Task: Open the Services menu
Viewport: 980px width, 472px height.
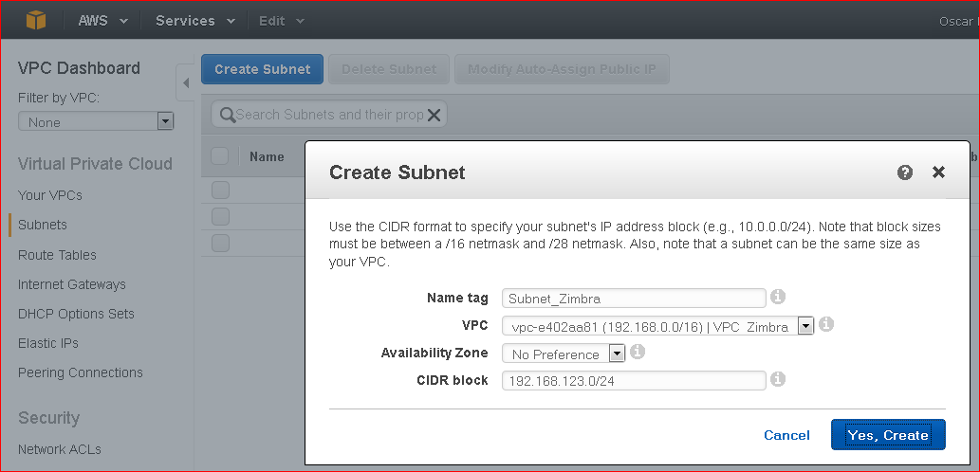Action: 195,21
